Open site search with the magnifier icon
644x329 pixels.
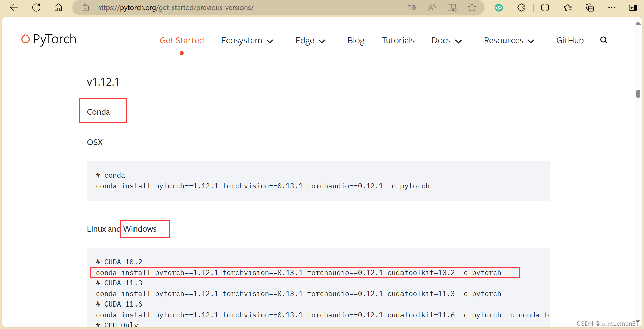click(604, 40)
